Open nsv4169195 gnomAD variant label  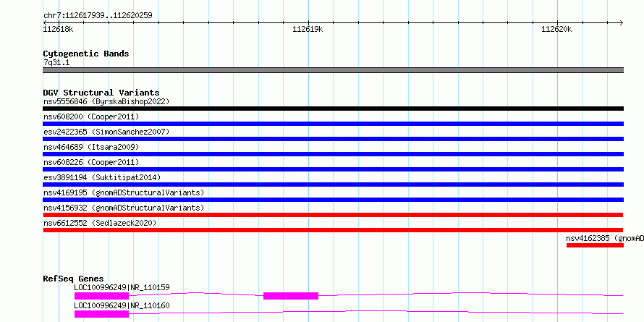pos(124,192)
